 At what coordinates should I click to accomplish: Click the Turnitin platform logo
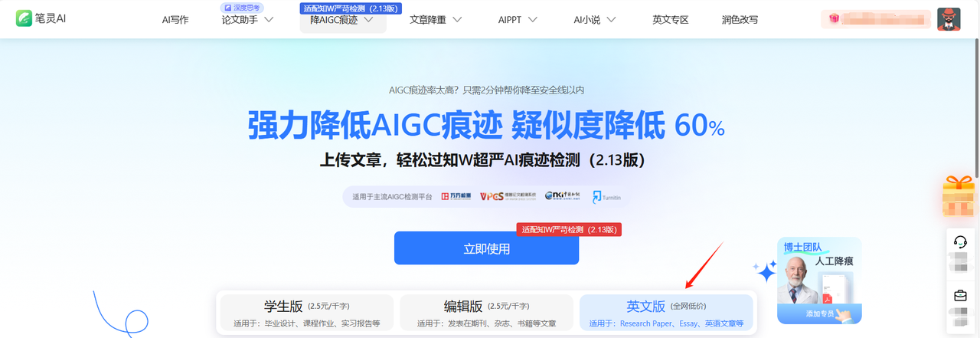606,197
